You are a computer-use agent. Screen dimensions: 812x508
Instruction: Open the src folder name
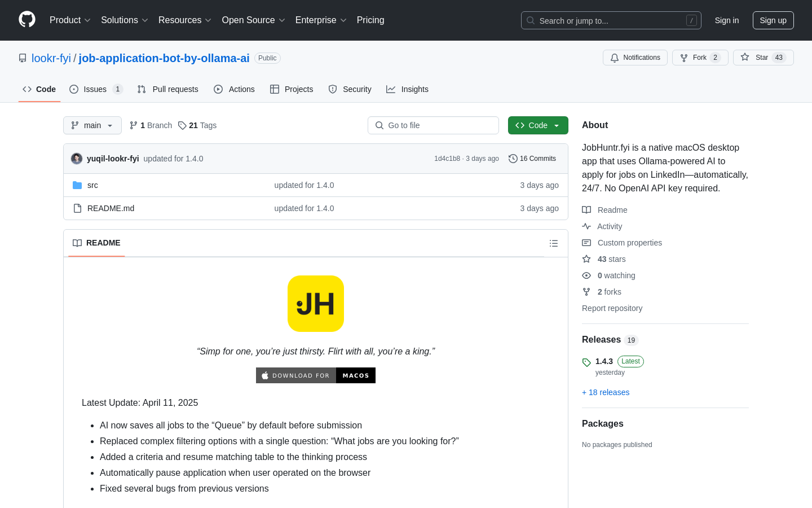click(92, 185)
